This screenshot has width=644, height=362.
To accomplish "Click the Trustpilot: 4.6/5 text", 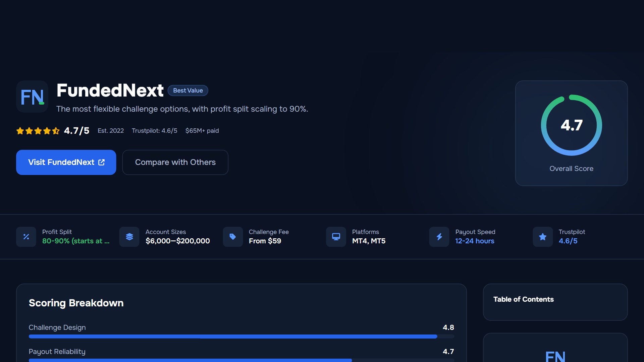I will 154,131.
